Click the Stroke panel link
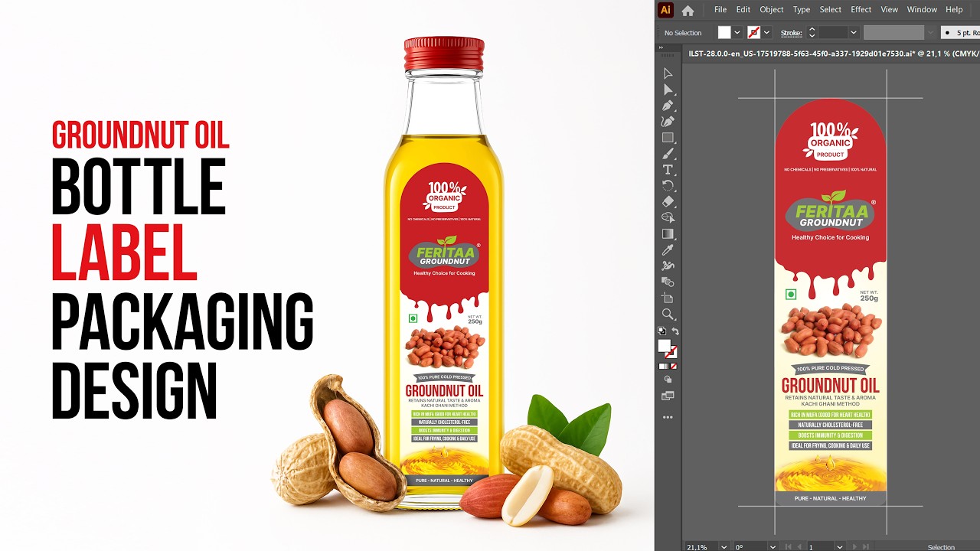The height and width of the screenshot is (551, 980). coord(791,33)
